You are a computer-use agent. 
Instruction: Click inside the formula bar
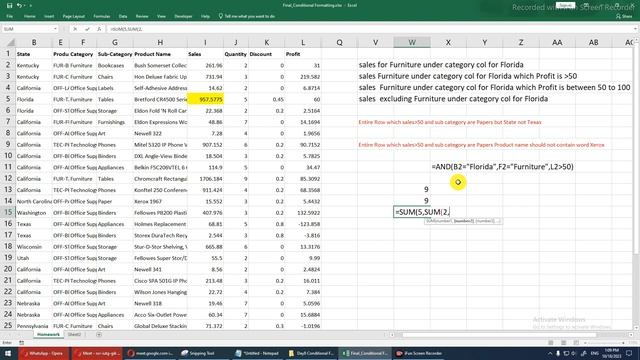point(369,29)
